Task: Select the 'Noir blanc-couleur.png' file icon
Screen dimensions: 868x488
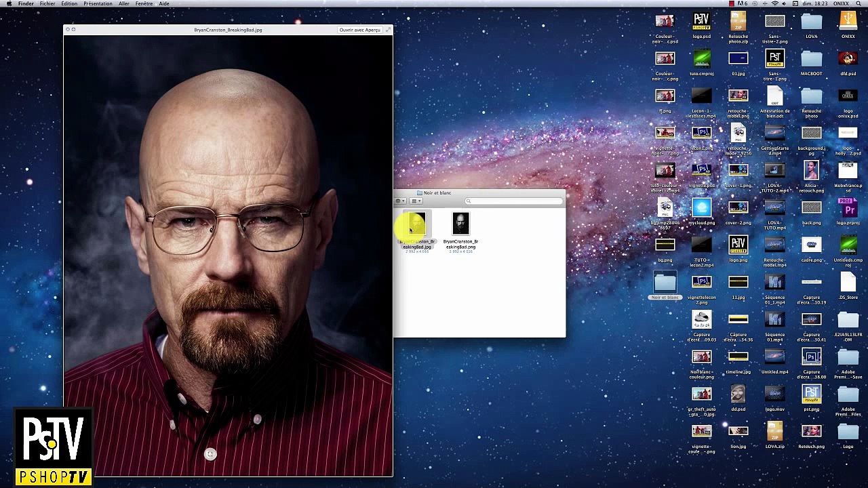Action: pos(701,357)
